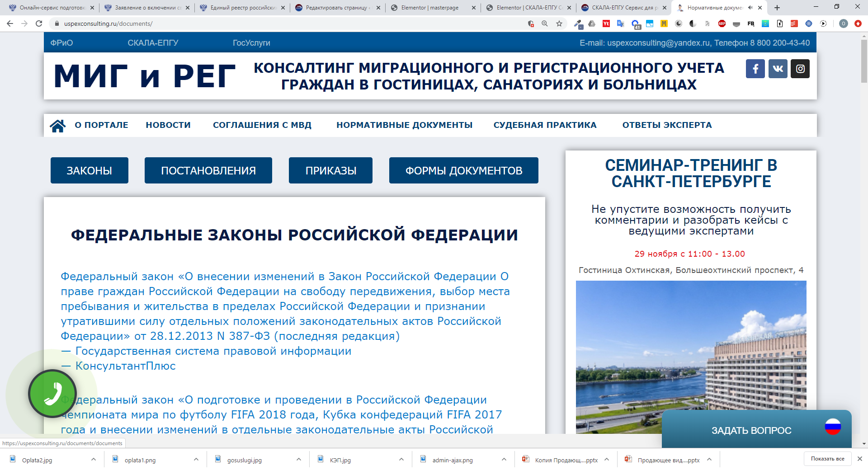Click the ЗАКОНЫ button
The height and width of the screenshot is (470, 868).
pyautogui.click(x=90, y=170)
